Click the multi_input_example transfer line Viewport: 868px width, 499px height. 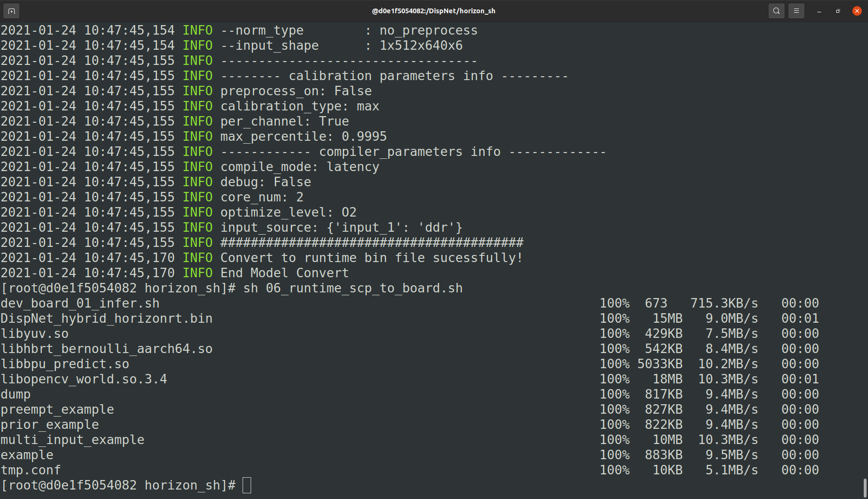[72, 440]
